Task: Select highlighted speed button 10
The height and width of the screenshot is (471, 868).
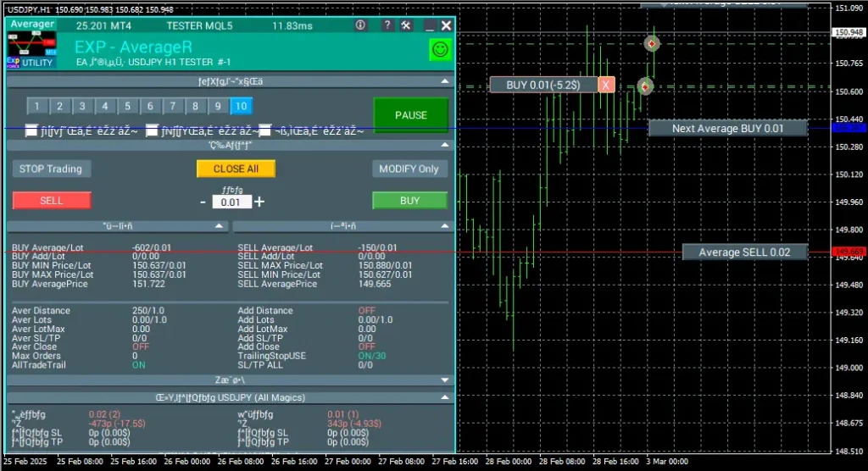Action: (242, 106)
